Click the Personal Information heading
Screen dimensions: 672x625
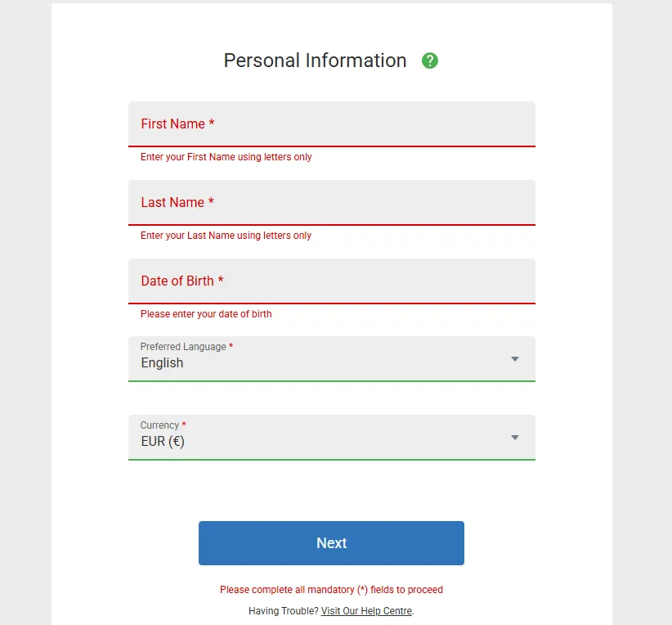[315, 61]
